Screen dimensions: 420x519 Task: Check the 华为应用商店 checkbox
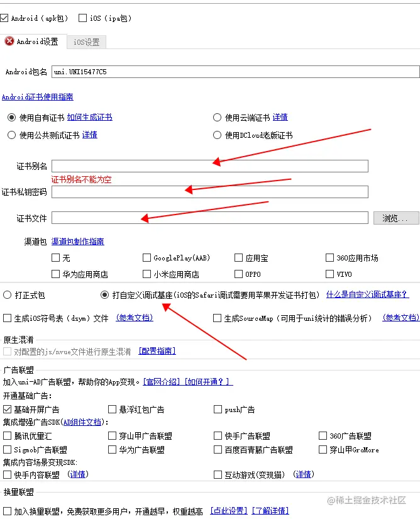pos(55,274)
